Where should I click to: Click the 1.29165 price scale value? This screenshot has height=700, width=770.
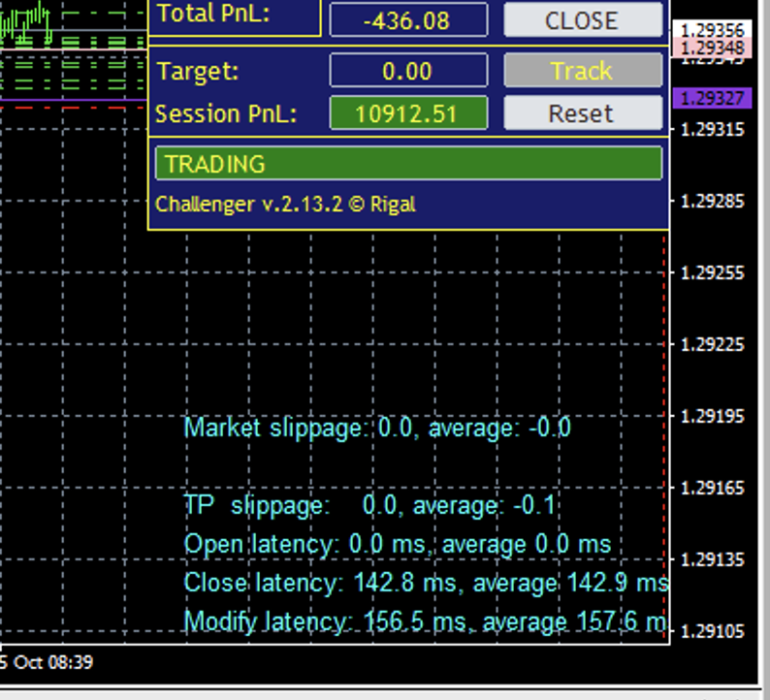point(712,488)
